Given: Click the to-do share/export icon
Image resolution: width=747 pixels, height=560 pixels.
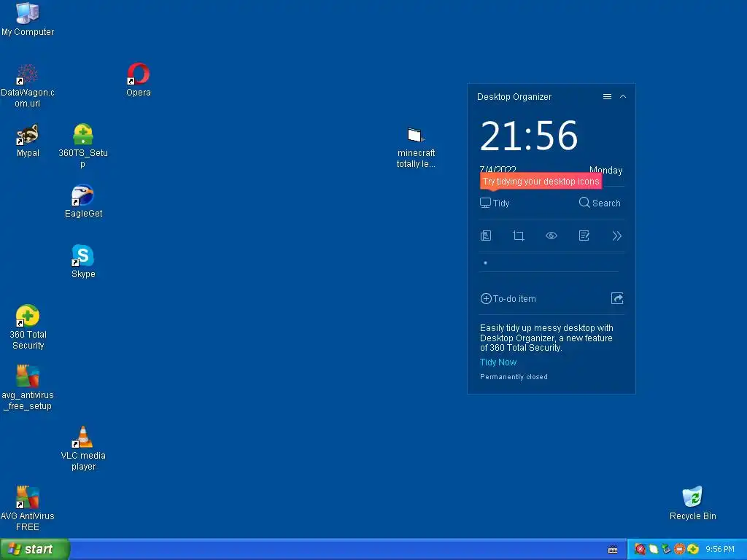Looking at the screenshot, I should point(617,298).
